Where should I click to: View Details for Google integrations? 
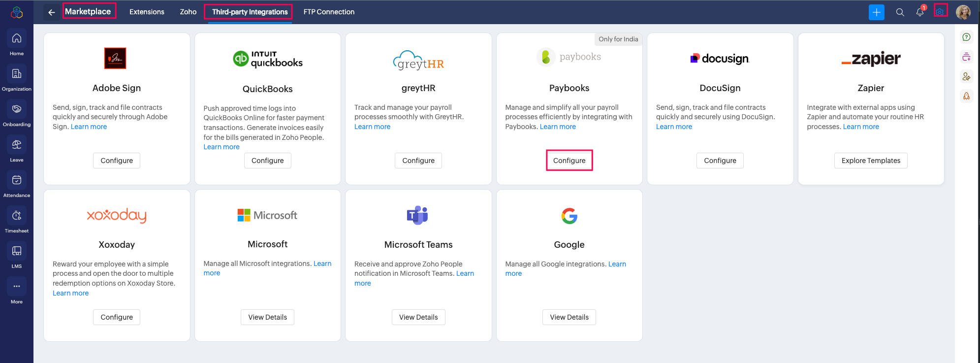(x=569, y=317)
